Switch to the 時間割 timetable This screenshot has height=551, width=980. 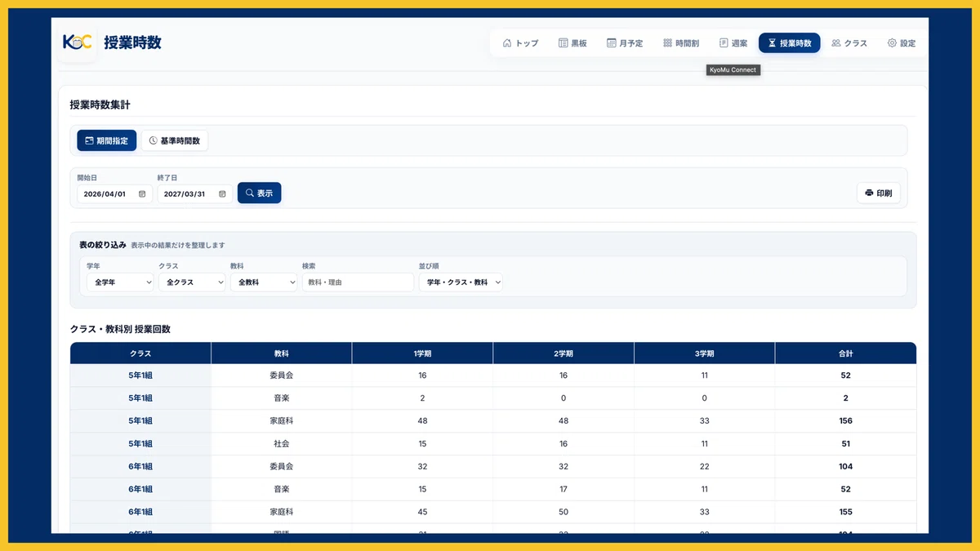click(x=680, y=43)
